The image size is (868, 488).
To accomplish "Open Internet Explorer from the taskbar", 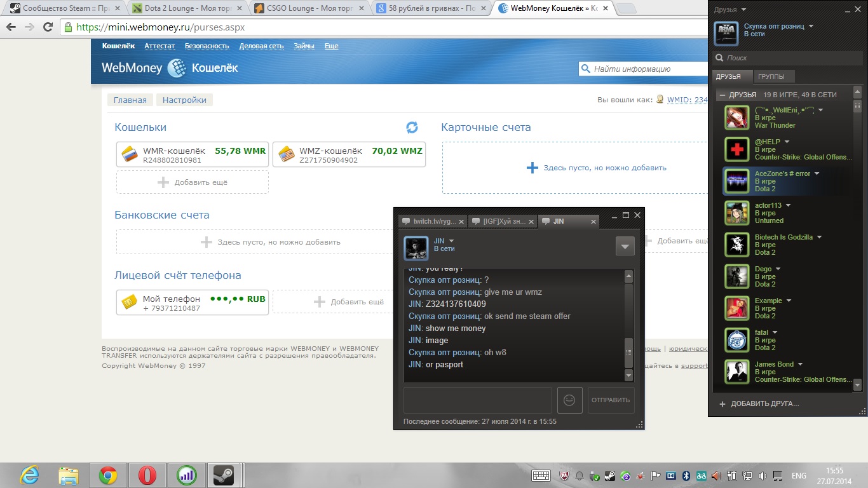I will (30, 475).
